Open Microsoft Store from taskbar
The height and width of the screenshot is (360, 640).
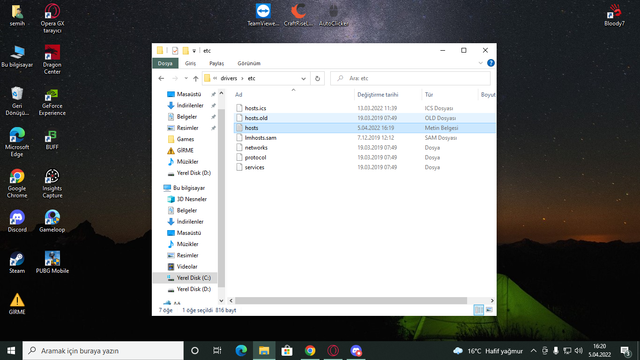coord(287,351)
